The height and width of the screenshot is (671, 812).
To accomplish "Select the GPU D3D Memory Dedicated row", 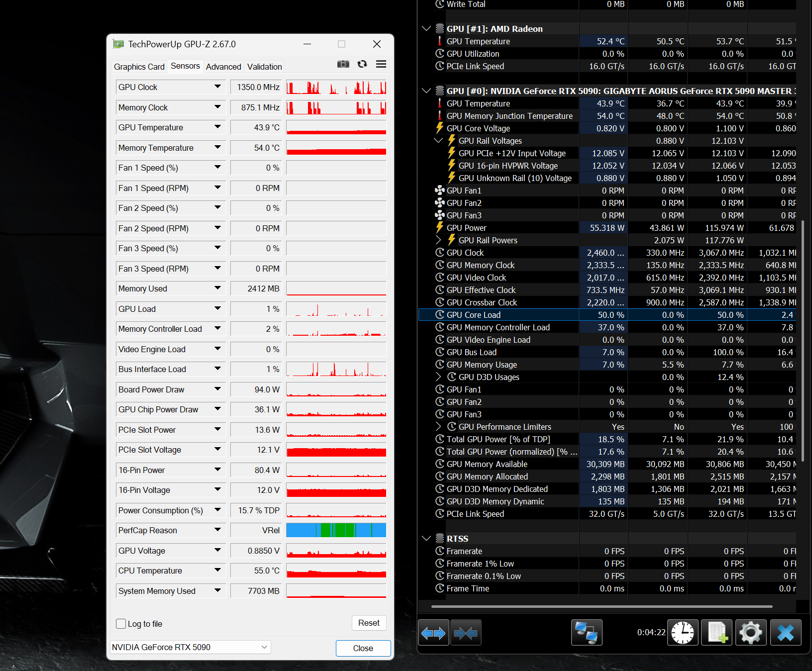I will click(x=608, y=489).
